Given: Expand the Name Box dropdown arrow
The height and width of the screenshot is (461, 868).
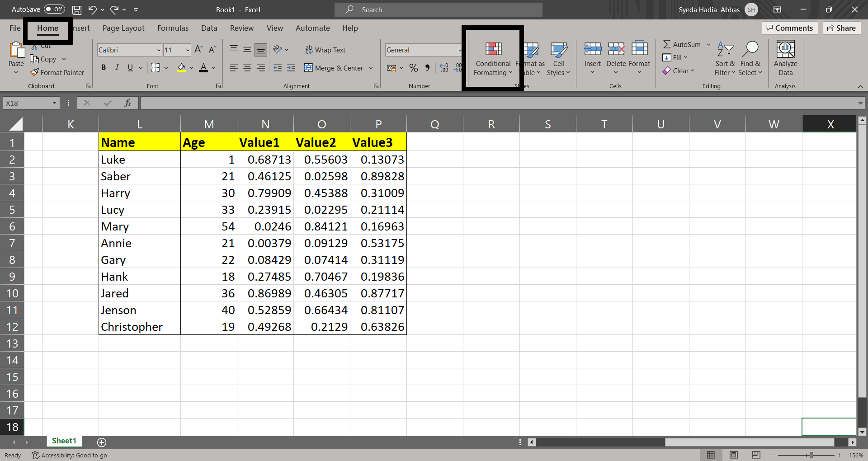Looking at the screenshot, I should coord(54,103).
